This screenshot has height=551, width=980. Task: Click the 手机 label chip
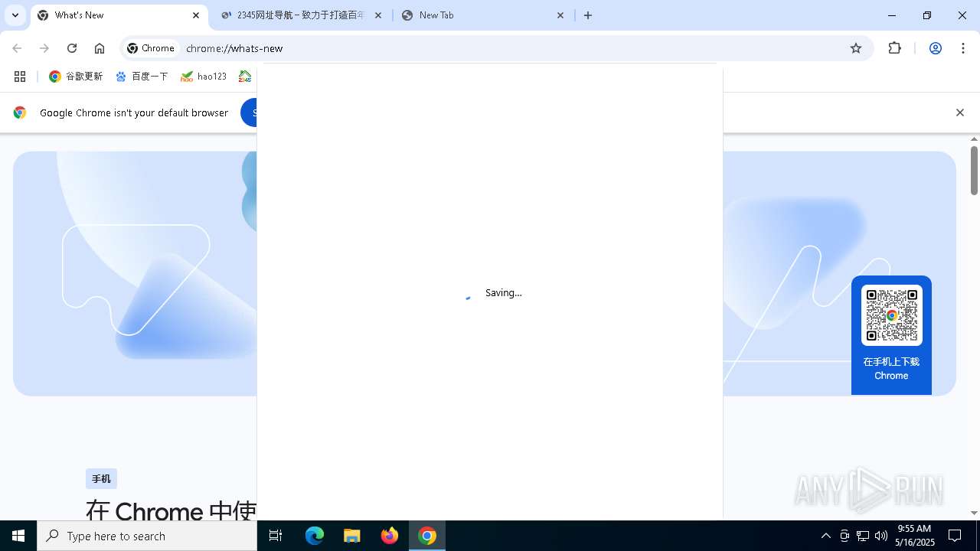[x=101, y=479]
